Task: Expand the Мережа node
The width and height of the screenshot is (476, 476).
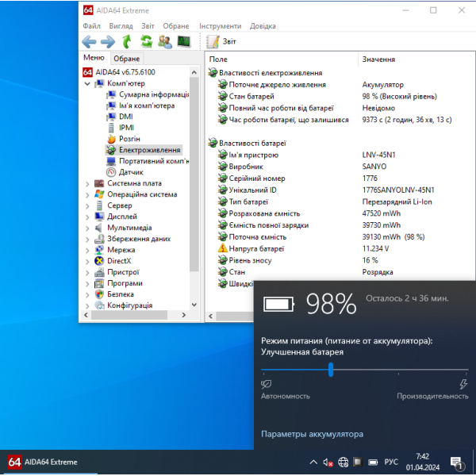Action: point(87,250)
